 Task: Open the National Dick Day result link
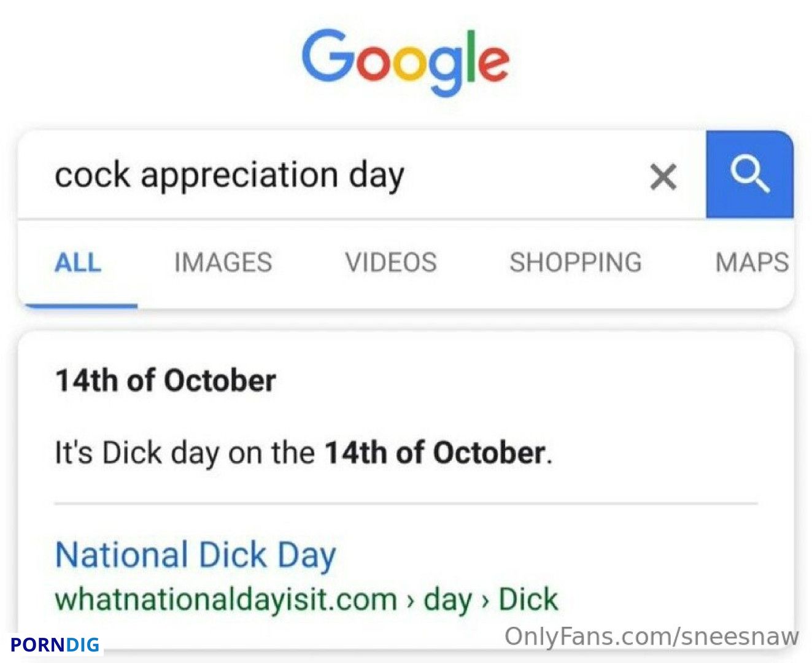coord(196,555)
